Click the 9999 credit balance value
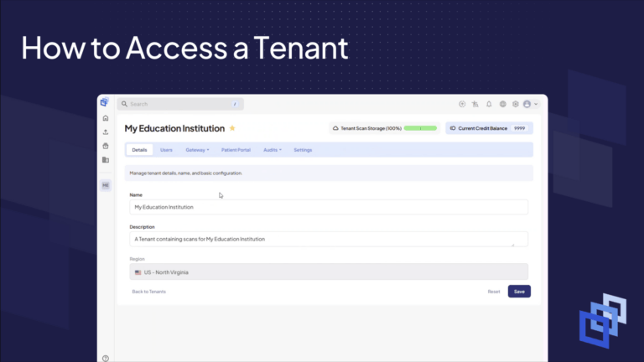Image resolution: width=644 pixels, height=362 pixels. point(520,128)
